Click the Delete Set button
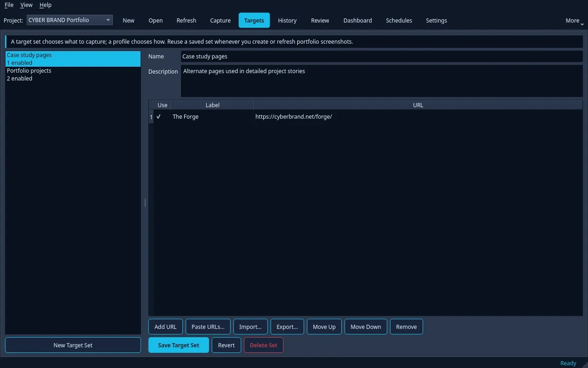This screenshot has width=588, height=368. coord(264,345)
